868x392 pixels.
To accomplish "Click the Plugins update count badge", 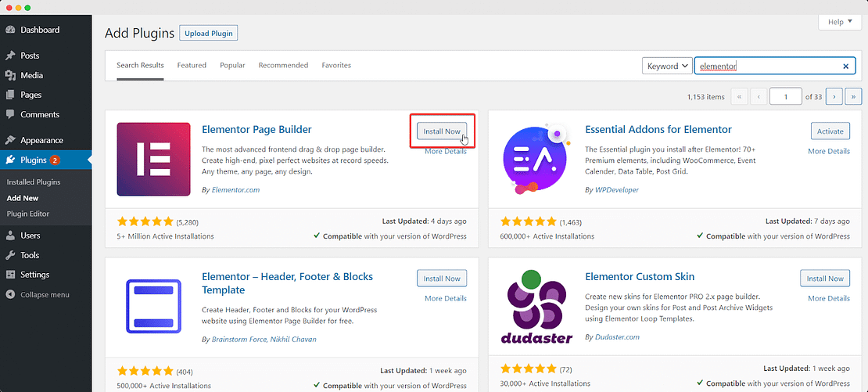I will point(55,160).
